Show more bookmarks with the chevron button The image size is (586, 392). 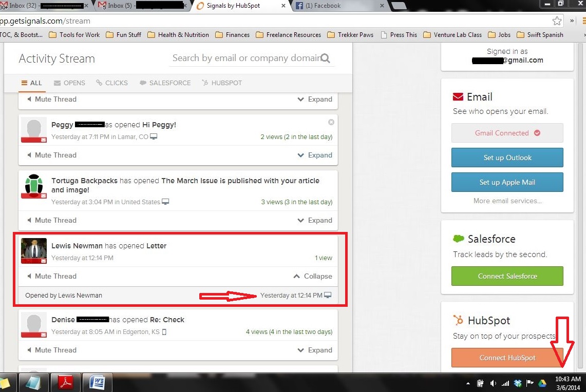coord(572,21)
